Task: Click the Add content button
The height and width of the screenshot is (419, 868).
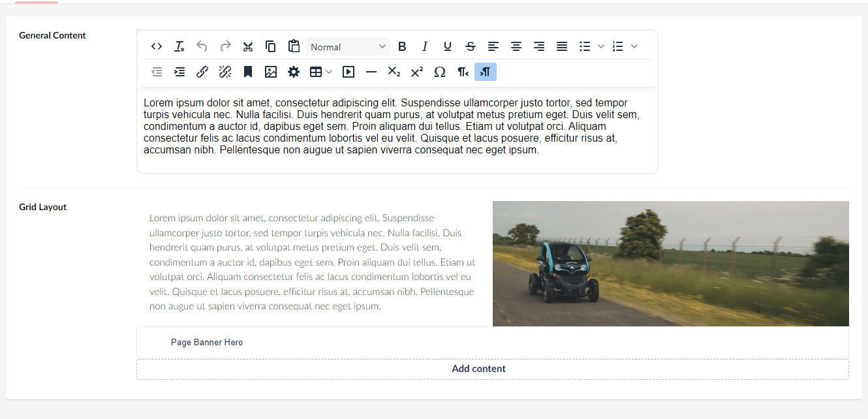Action: tap(493, 369)
